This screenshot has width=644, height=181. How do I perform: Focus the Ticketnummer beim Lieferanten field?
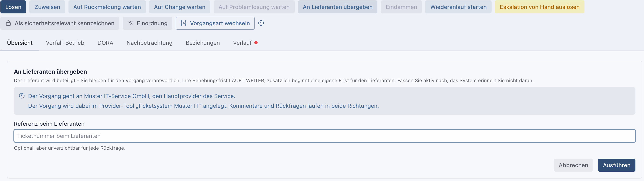(324, 136)
